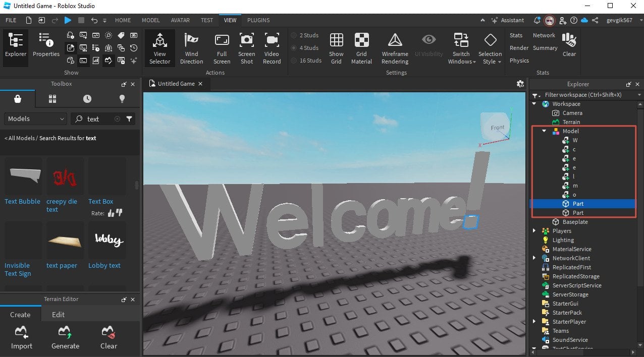Switch to the PLUGINS ribbon tab
Screen dimensions: 644x357
(258, 20)
